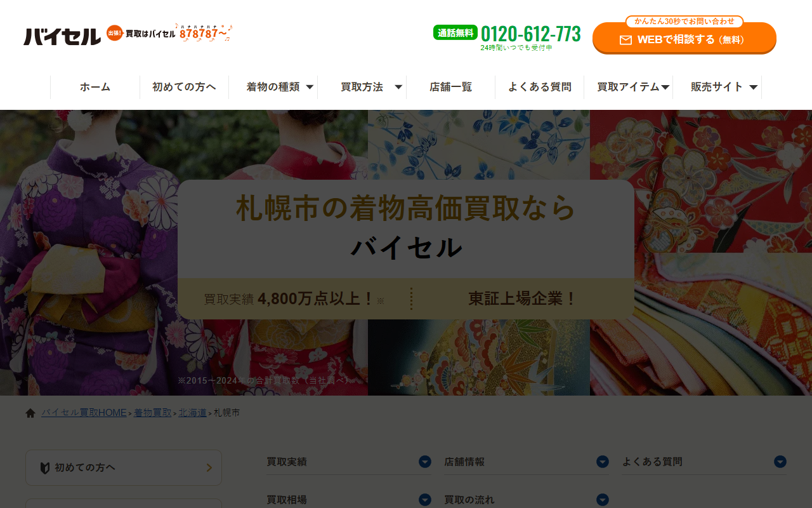
Task: Follow 北海道 breadcrumb link
Action: point(192,413)
